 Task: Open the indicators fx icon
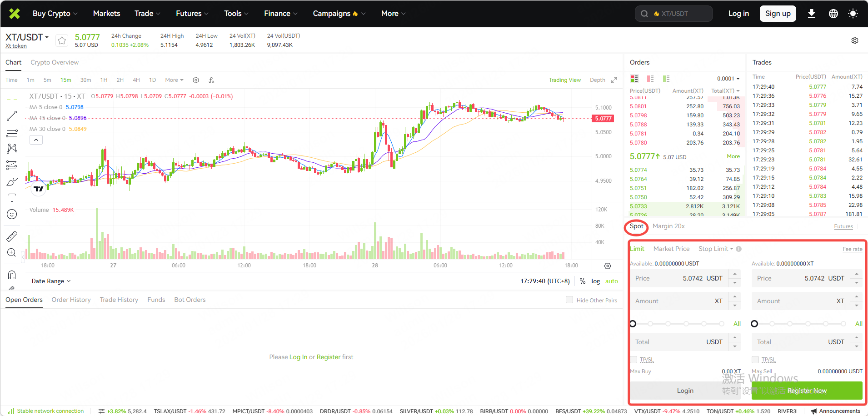211,80
